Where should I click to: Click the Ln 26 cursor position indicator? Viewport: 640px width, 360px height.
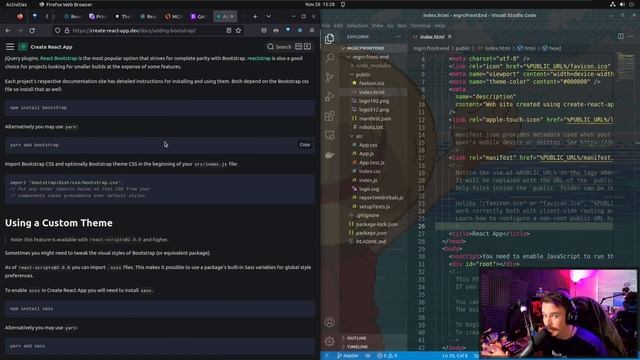pos(455,356)
